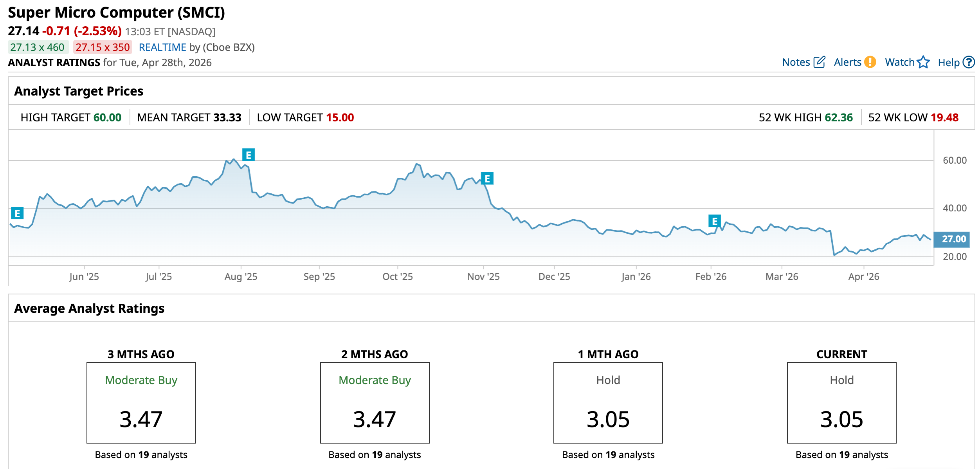Open the Help question mark icon
The width and height of the screenshot is (980, 469).
[x=969, y=62]
